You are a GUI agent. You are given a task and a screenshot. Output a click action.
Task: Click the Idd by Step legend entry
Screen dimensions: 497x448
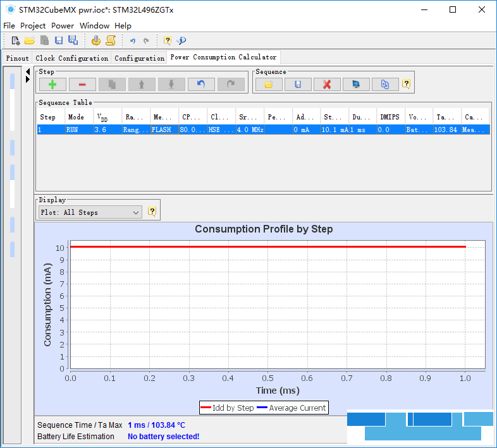tap(227, 408)
